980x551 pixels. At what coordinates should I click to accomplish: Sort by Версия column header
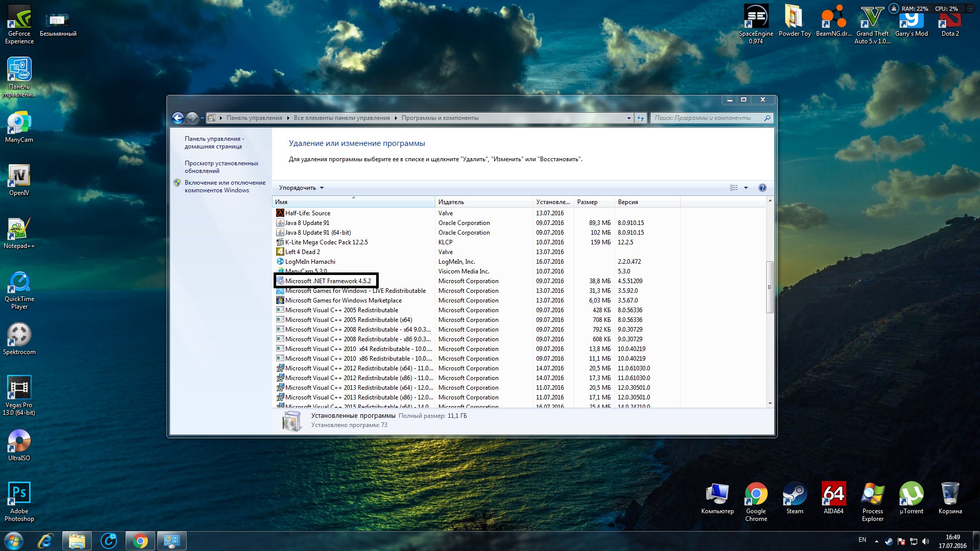pos(647,202)
